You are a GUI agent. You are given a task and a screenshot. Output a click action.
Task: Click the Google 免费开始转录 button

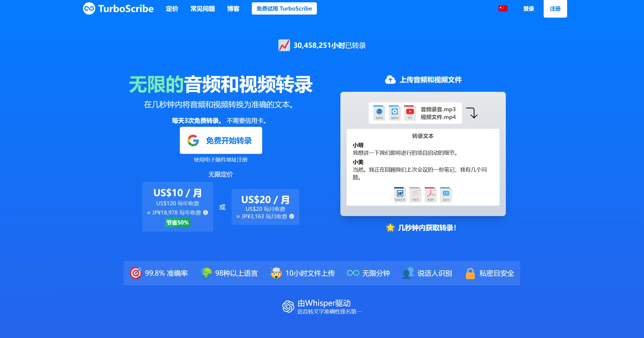pyautogui.click(x=221, y=140)
